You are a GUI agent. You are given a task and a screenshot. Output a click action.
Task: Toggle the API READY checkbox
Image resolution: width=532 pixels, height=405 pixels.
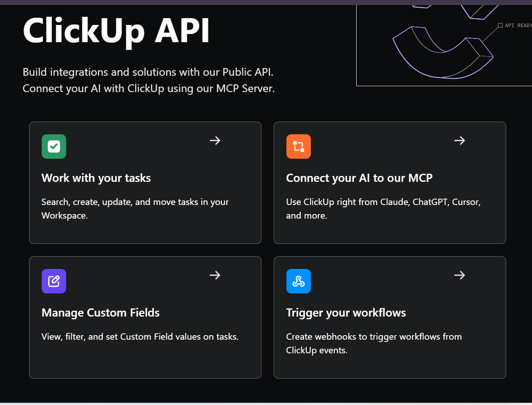500,25
